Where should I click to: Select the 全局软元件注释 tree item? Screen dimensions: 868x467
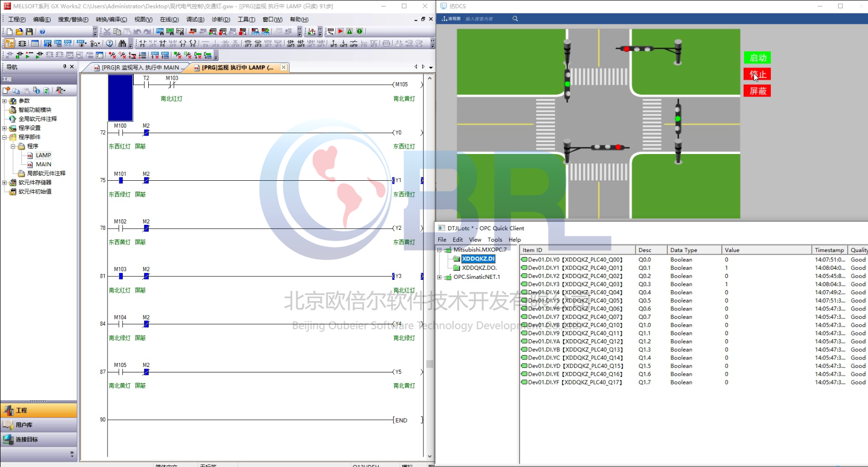click(38, 119)
